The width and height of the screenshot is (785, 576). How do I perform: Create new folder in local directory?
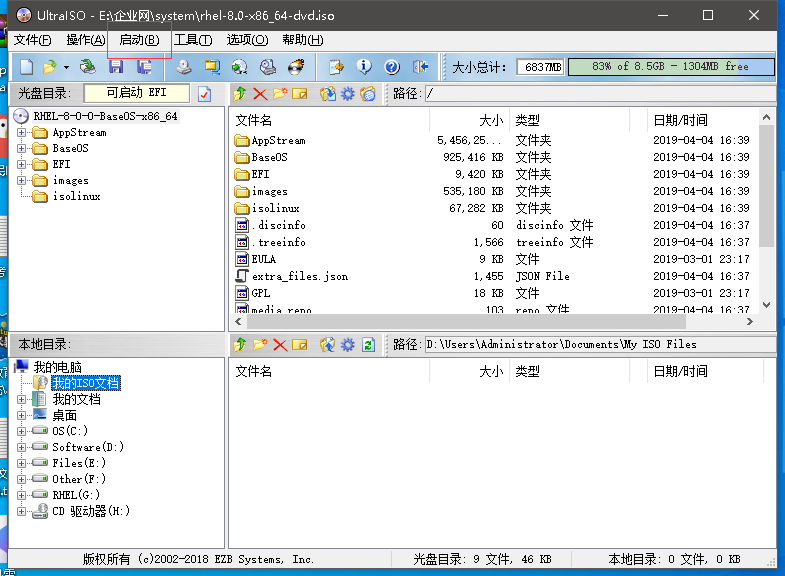pos(260,345)
